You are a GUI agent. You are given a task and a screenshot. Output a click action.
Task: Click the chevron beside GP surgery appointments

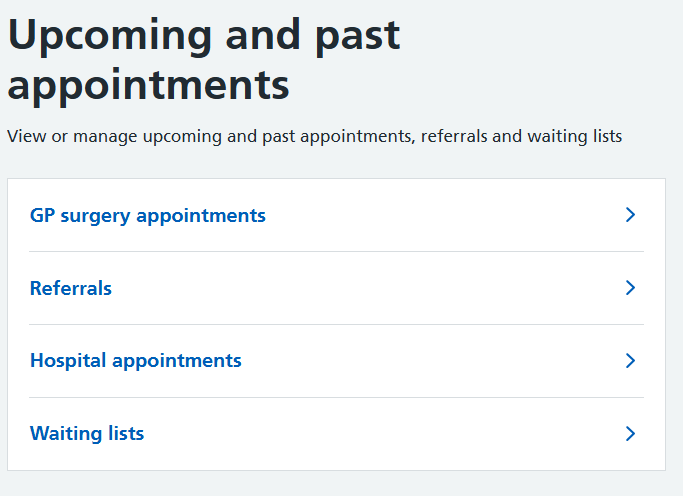(x=630, y=215)
